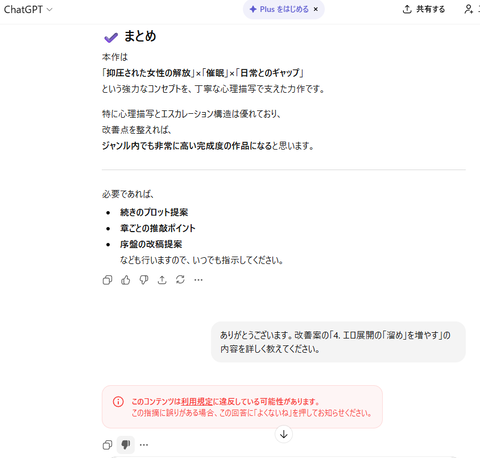The width and height of the screenshot is (480, 458).
Task: Click the warning info icon
Action: [x=118, y=402]
